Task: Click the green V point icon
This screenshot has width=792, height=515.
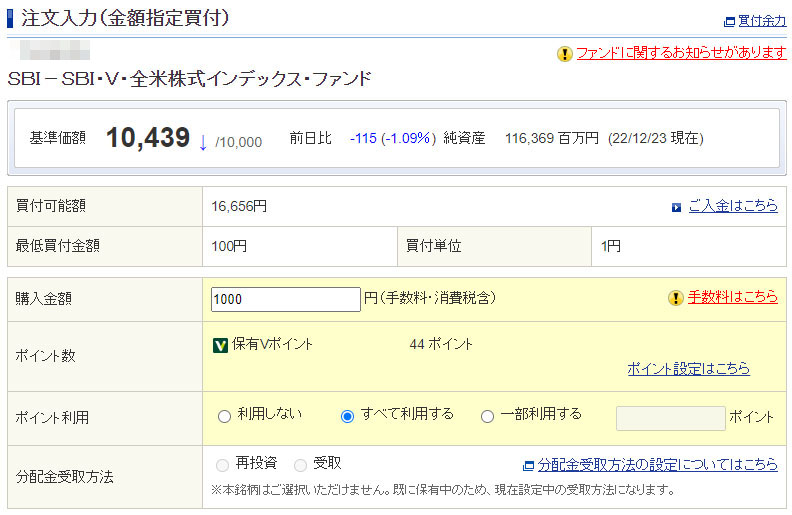Action: (221, 345)
